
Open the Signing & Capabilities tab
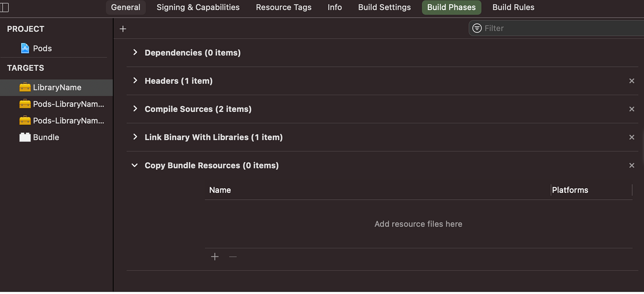[198, 7]
